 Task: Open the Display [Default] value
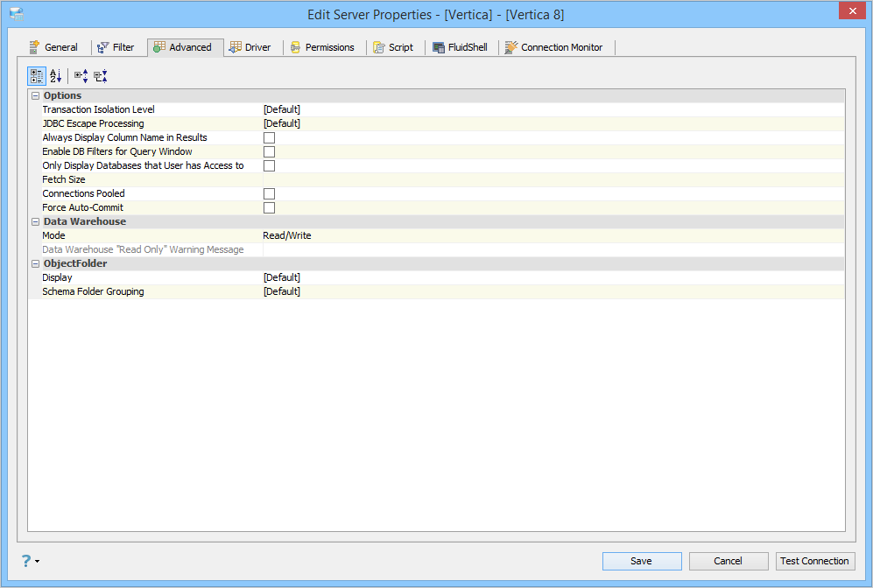coord(553,277)
